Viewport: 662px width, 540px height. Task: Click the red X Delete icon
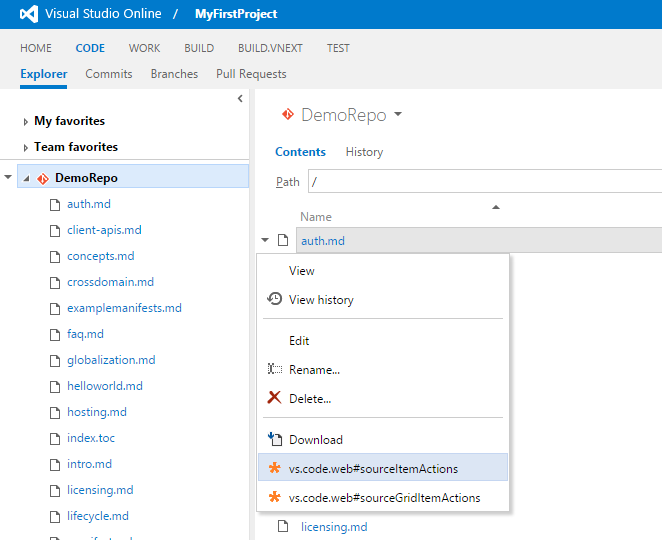[x=274, y=397]
